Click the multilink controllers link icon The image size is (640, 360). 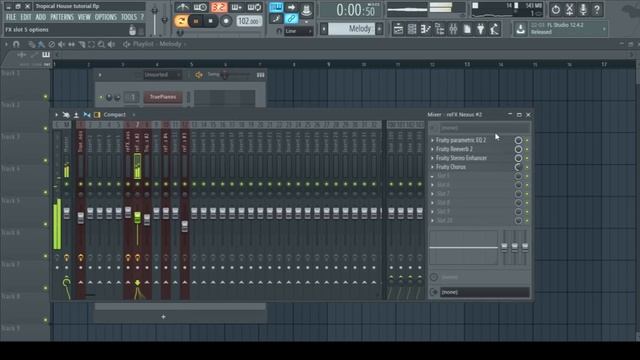click(x=291, y=18)
